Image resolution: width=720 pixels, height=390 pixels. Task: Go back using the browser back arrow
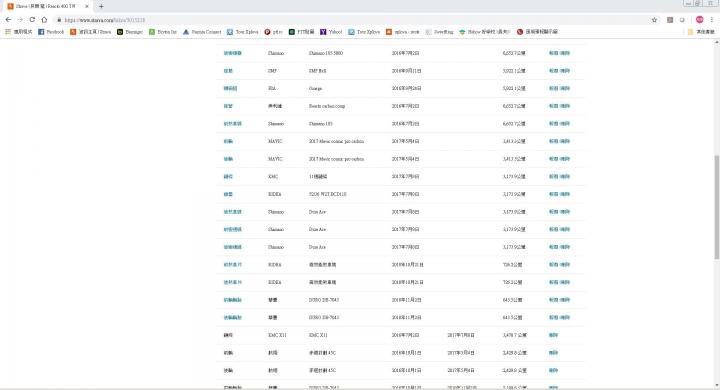point(8,20)
